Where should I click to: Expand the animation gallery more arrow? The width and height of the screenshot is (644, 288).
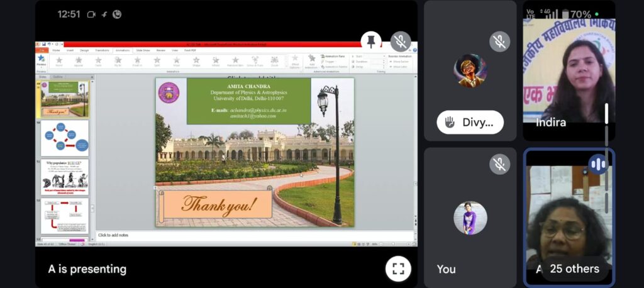(x=285, y=65)
